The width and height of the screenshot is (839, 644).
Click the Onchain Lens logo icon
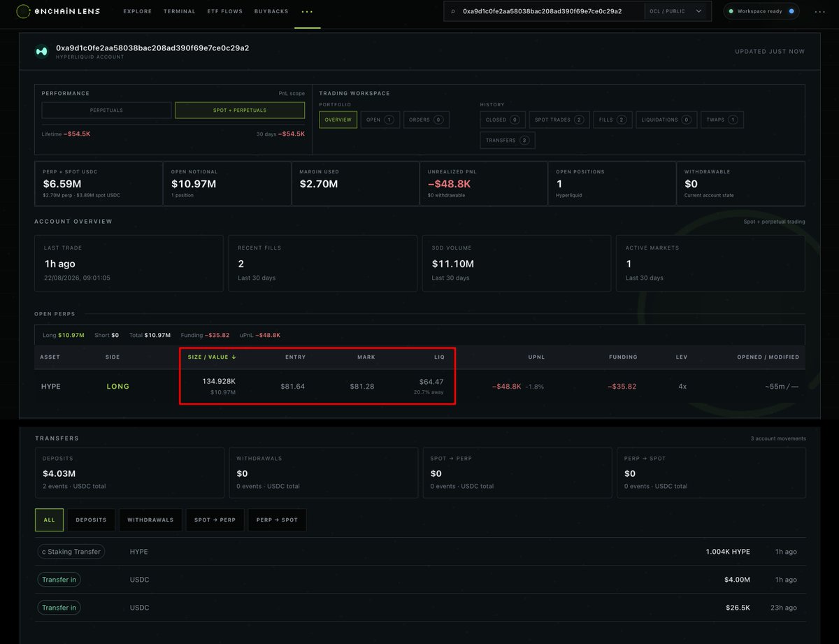click(x=23, y=11)
